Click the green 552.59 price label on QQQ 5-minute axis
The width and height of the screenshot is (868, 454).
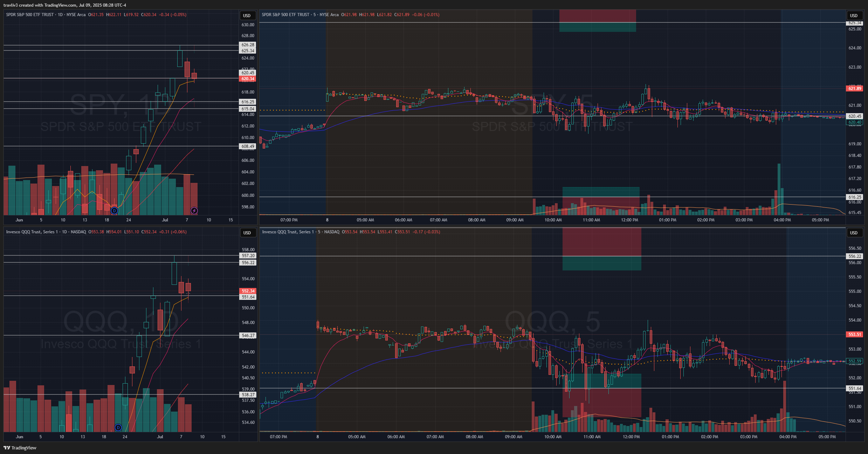pos(855,361)
